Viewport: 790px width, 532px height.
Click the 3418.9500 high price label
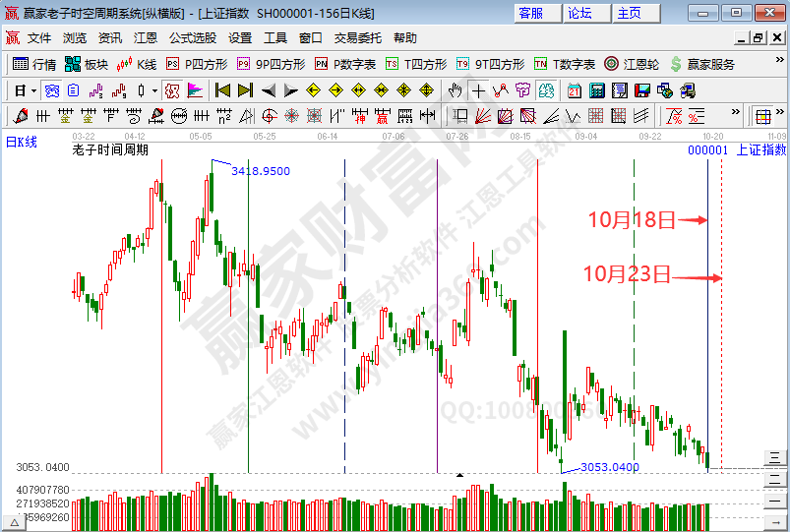point(260,171)
